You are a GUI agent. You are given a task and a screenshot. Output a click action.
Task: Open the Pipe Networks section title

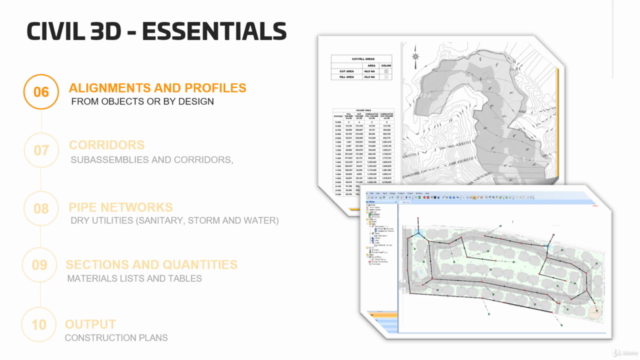pos(120,207)
